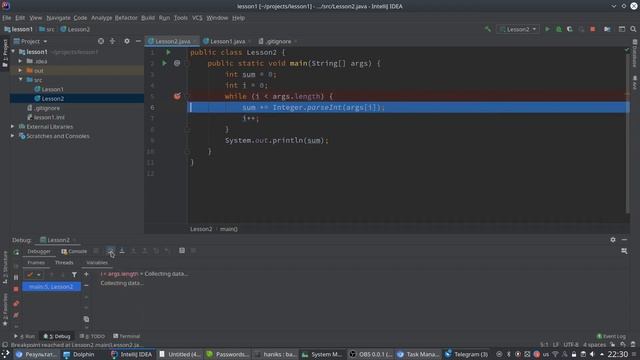
Task: Click the clock showing 22:30
Action: point(618,354)
